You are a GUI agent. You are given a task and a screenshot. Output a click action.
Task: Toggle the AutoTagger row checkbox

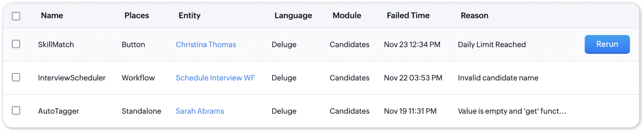[16, 110]
